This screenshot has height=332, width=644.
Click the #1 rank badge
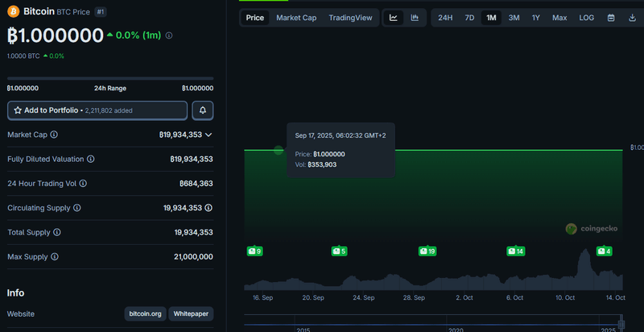[101, 12]
